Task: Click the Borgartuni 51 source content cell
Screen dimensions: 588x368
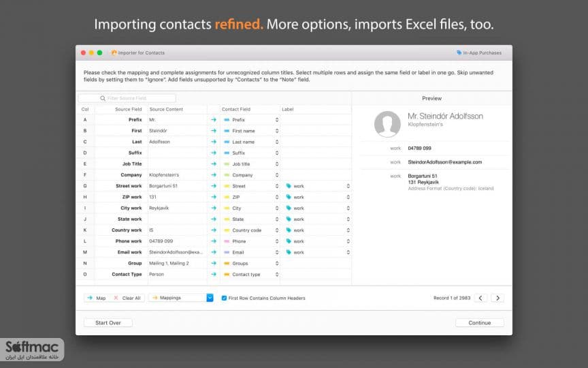Action: [163, 186]
